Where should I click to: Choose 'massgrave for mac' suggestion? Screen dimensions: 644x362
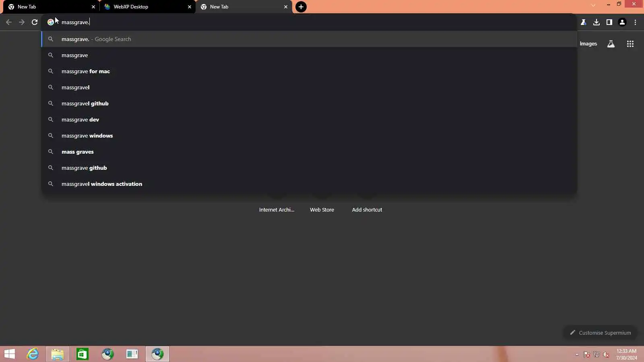tap(309, 71)
